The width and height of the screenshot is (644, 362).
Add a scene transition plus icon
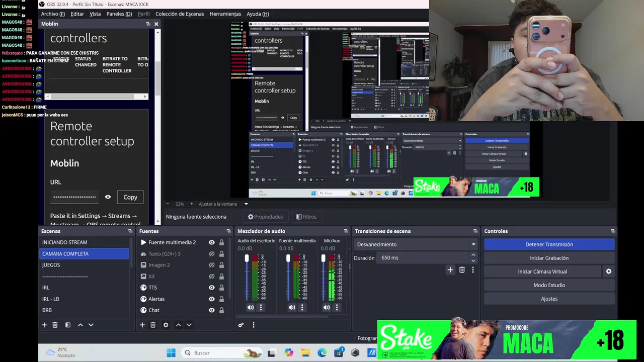click(450, 270)
